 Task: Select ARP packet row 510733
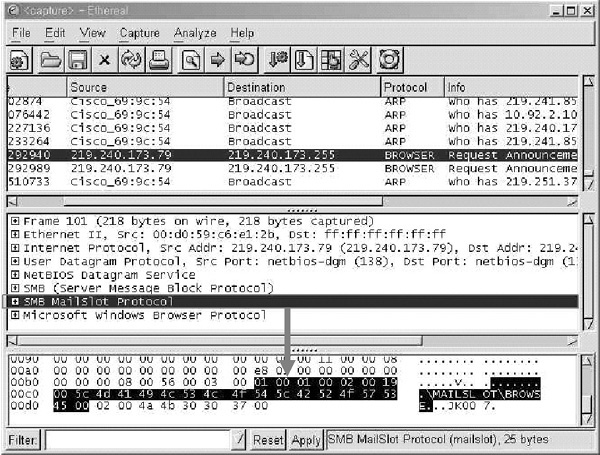[x=292, y=182]
